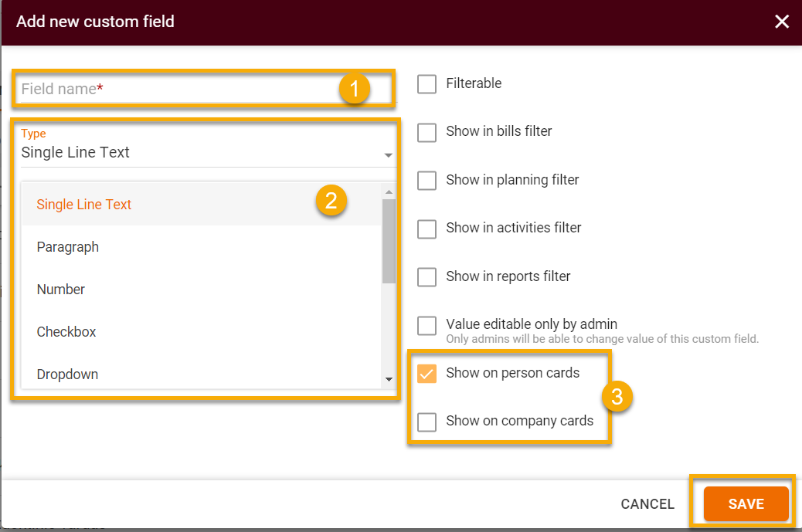Viewport: 802px width, 532px height.
Task: Uncheck Show on person cards
Action: pos(426,373)
